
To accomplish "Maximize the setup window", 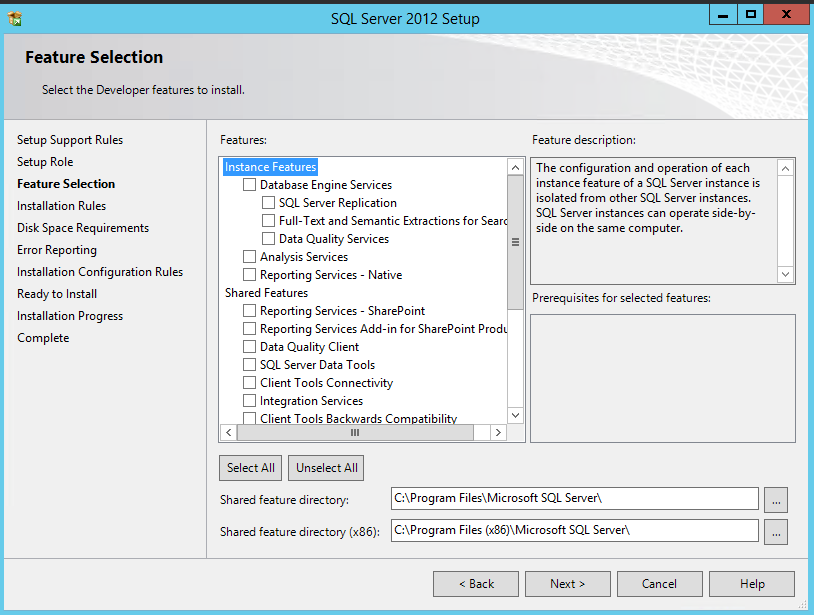I will pyautogui.click(x=750, y=15).
